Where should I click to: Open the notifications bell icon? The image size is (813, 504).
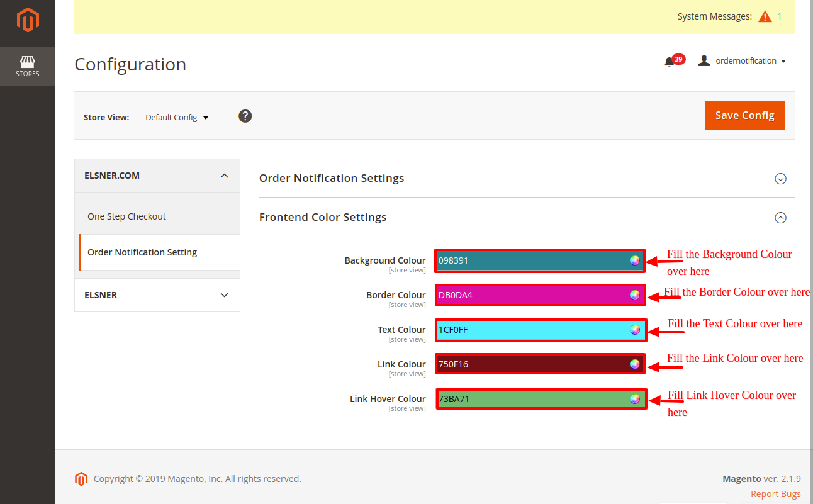pos(670,62)
